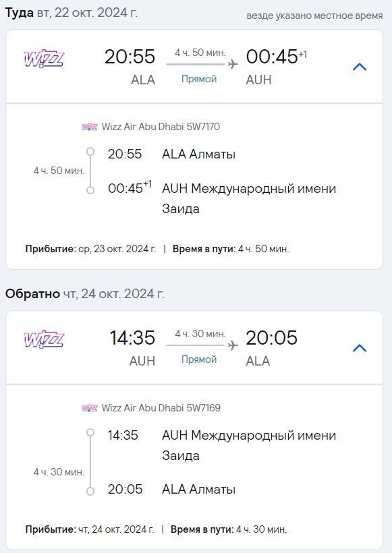The image size is (392, 553).
Task: Click small Wizz icon beside flight 5W7170
Action: tap(90, 127)
